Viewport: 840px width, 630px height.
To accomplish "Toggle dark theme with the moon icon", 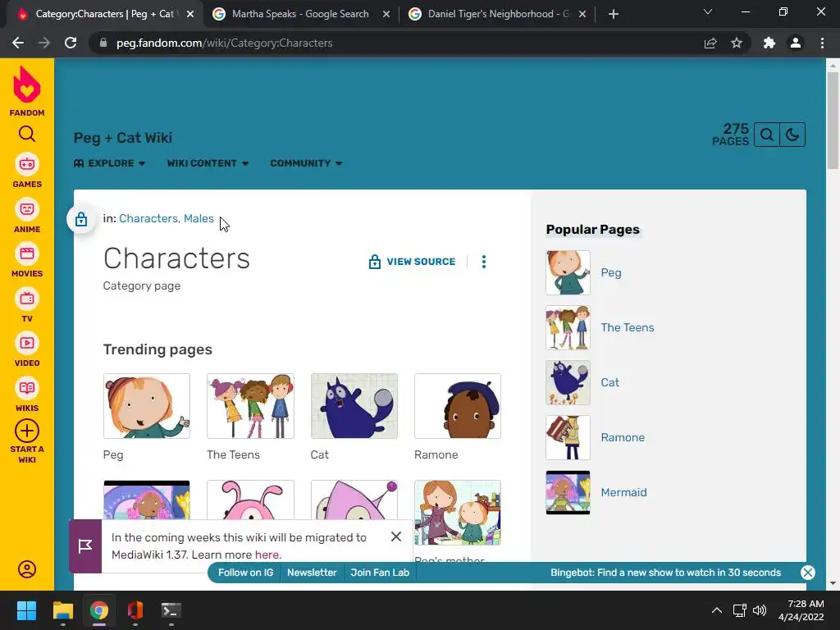I will point(792,135).
